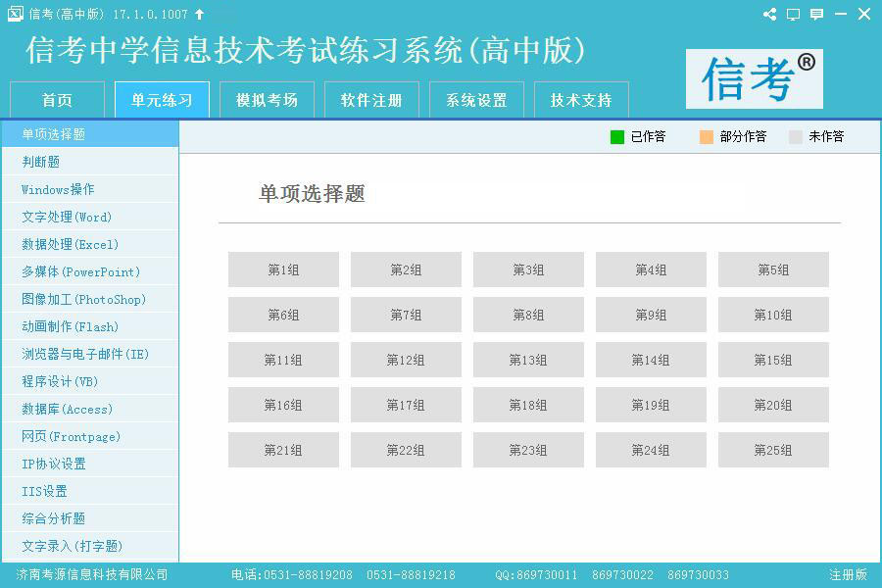The width and height of the screenshot is (882, 588).
Task: Click the monitor screen icon in title bar
Action: click(793, 14)
